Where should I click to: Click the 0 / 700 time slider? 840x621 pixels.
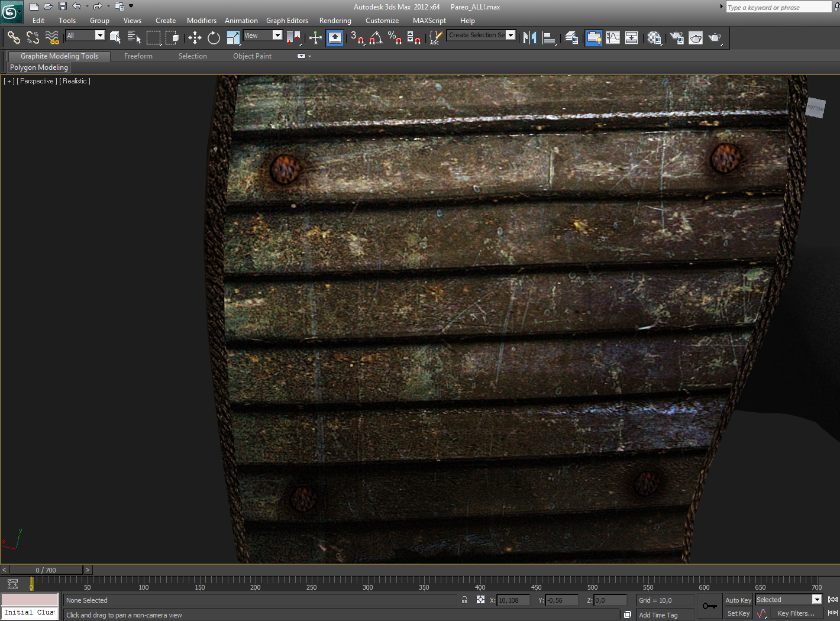[46, 570]
